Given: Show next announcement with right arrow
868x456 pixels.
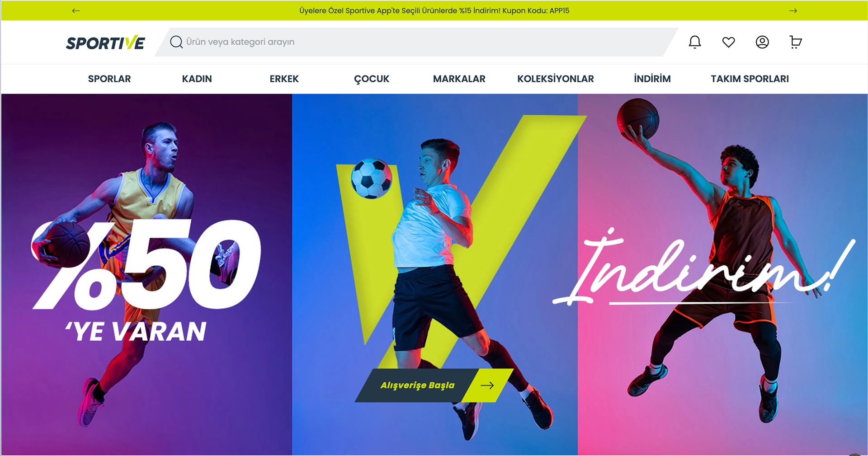Looking at the screenshot, I should click(793, 10).
